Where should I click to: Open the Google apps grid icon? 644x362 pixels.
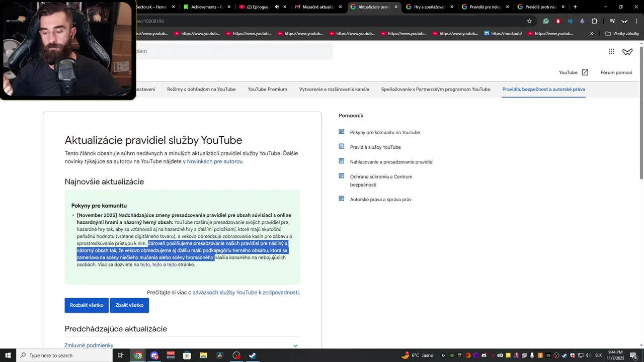coord(611,51)
